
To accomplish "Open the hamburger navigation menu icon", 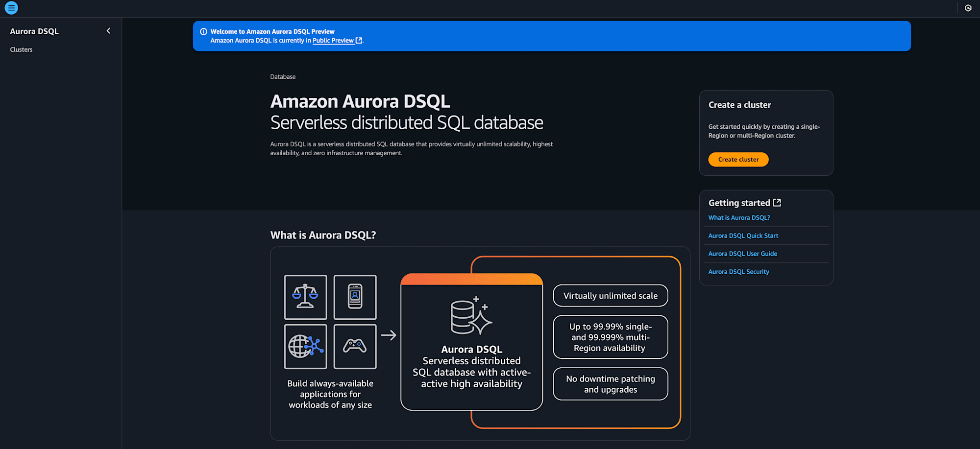I will (x=11, y=8).
